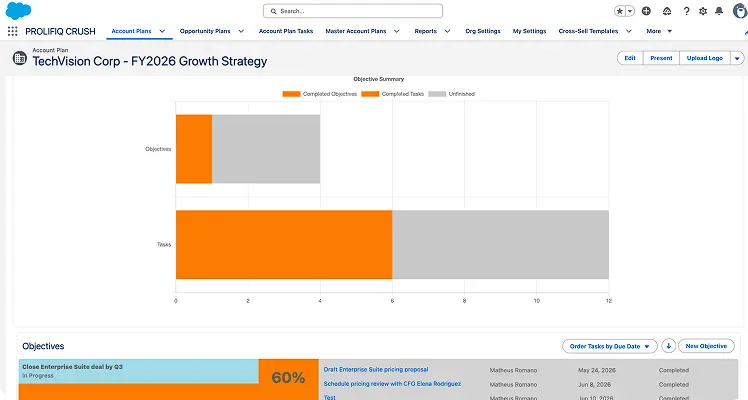Viewport: 748px width, 400px height.
Task: Open the Trailhead guidance icon
Action: [667, 11]
